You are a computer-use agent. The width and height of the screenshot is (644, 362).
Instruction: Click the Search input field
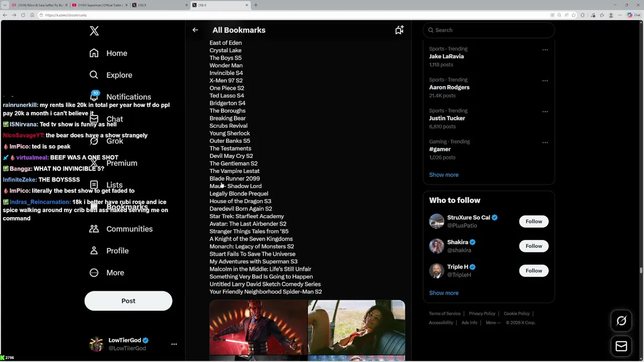pyautogui.click(x=489, y=30)
